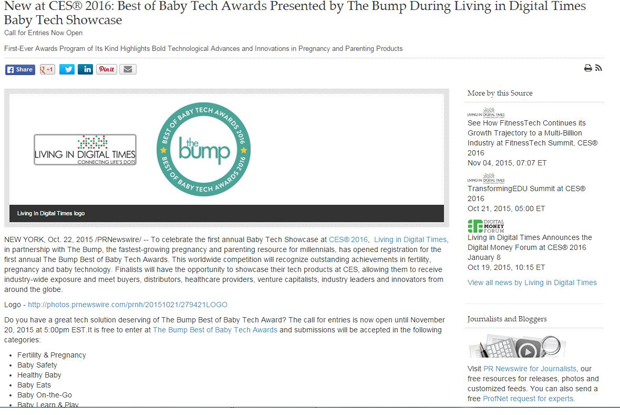620x415 pixels.
Task: Open Living in Digital Times link in article
Action: (x=410, y=240)
